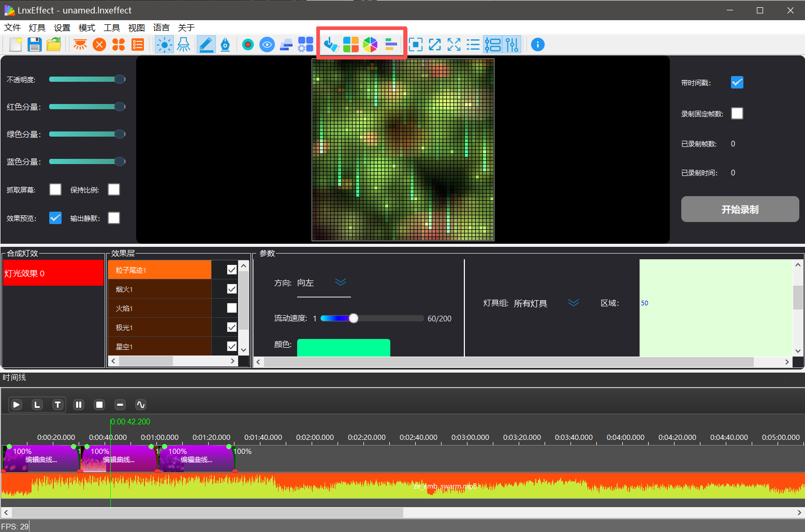This screenshot has height=532, width=805.
Task: Enable the 火焰1 effect layer checkbox
Action: point(231,308)
